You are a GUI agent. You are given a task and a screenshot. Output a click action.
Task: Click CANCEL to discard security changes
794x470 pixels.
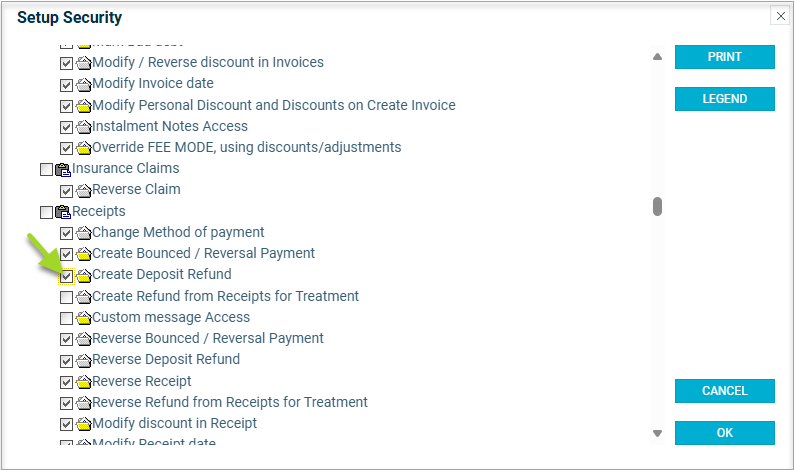click(724, 390)
